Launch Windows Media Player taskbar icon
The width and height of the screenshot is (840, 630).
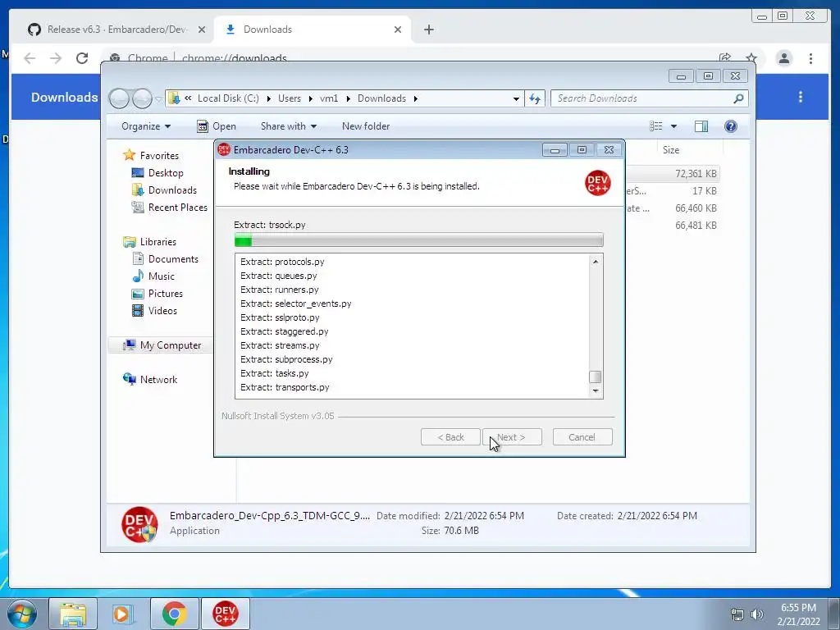tap(123, 614)
